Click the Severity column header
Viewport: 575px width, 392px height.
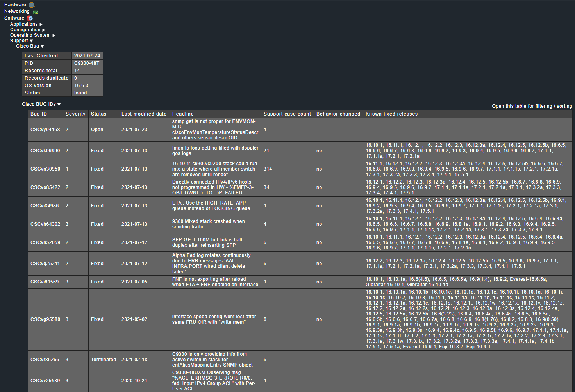coord(75,114)
